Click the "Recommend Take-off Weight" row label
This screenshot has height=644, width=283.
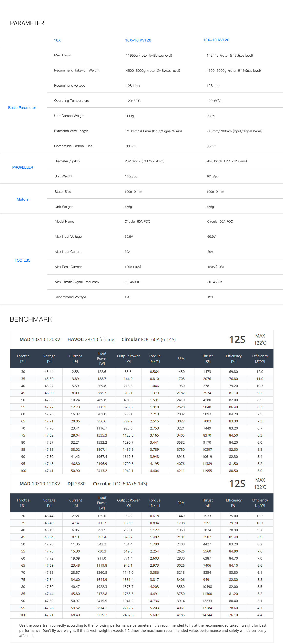point(77,71)
